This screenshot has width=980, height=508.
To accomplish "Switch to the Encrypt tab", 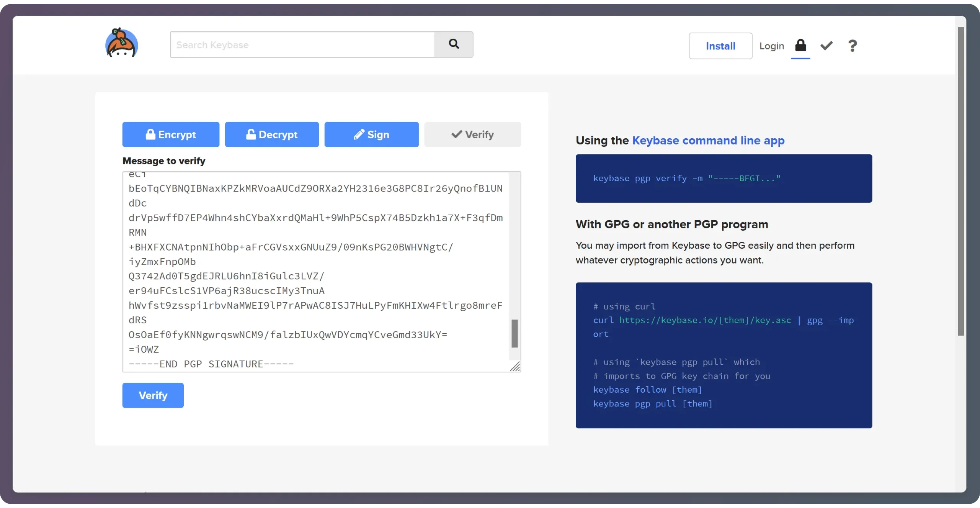I will pyautogui.click(x=171, y=134).
